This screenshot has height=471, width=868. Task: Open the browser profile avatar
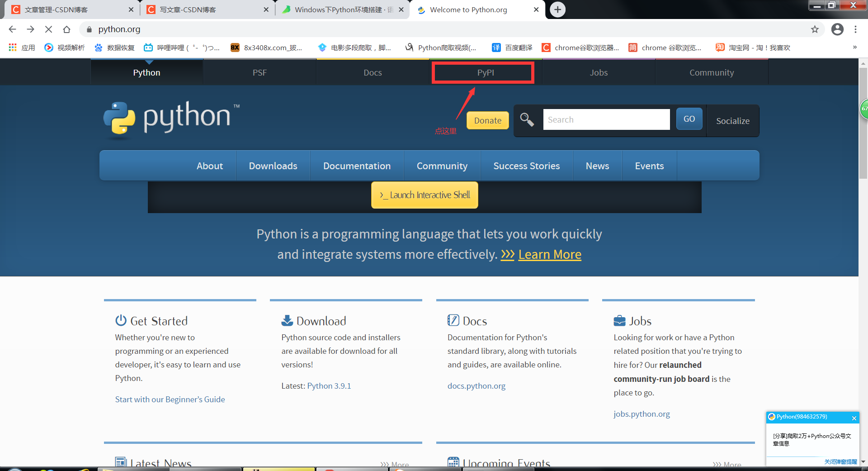pyautogui.click(x=837, y=29)
